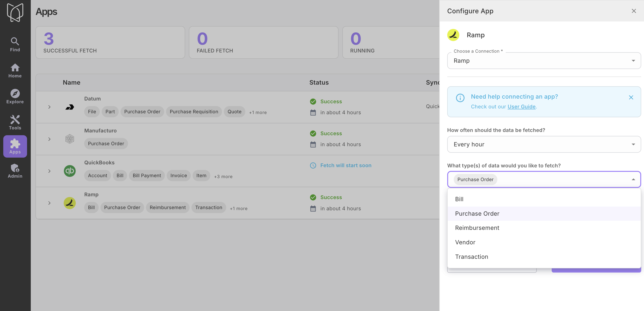Click the QuickBooks app logo
The height and width of the screenshot is (311, 644).
point(70,171)
